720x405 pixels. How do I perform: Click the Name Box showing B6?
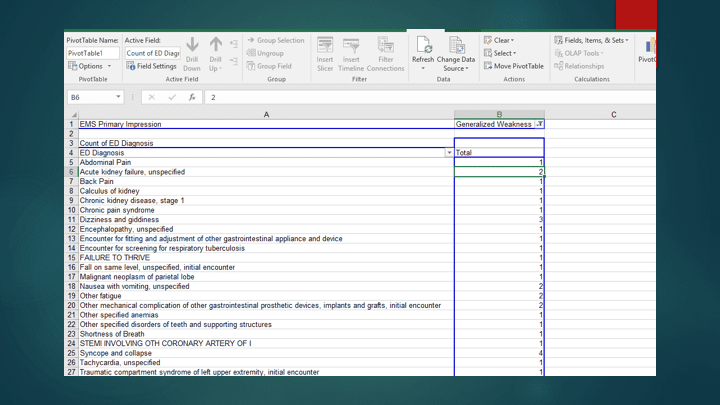pyautogui.click(x=88, y=98)
